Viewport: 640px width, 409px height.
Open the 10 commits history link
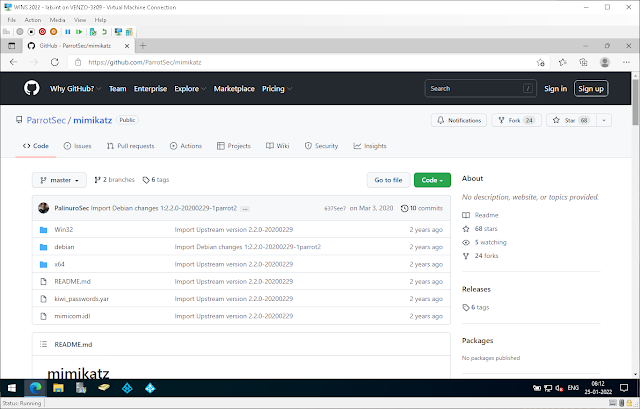(422, 208)
